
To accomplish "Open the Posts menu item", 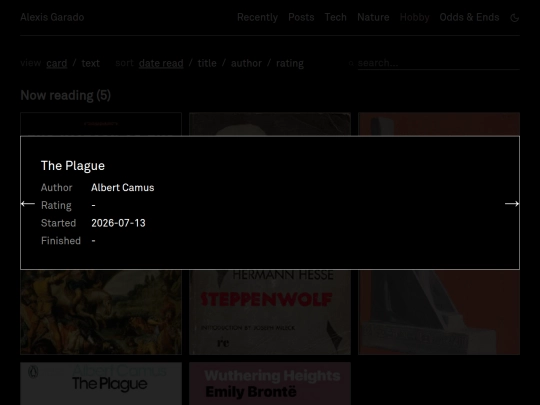I will click(301, 17).
